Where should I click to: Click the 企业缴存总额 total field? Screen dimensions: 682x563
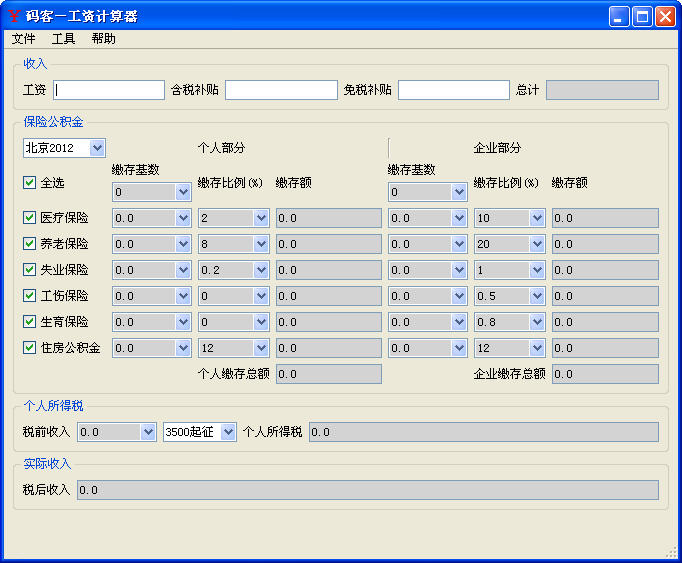tap(605, 374)
